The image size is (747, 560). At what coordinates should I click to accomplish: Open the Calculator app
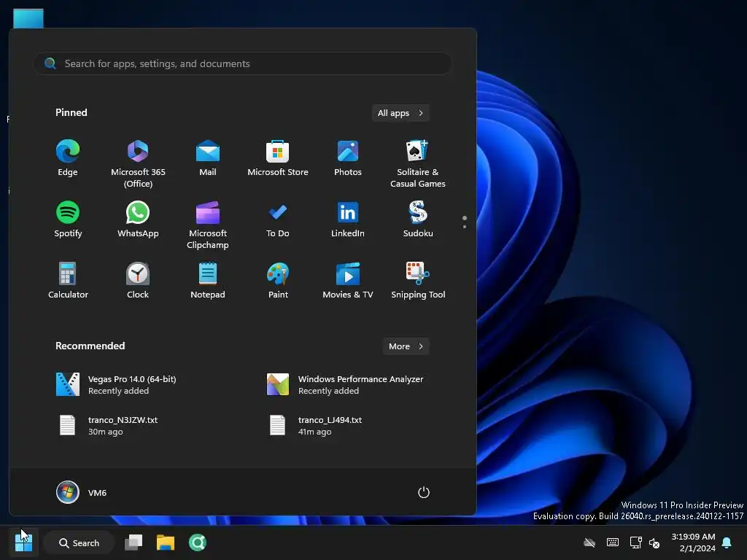[68, 281]
